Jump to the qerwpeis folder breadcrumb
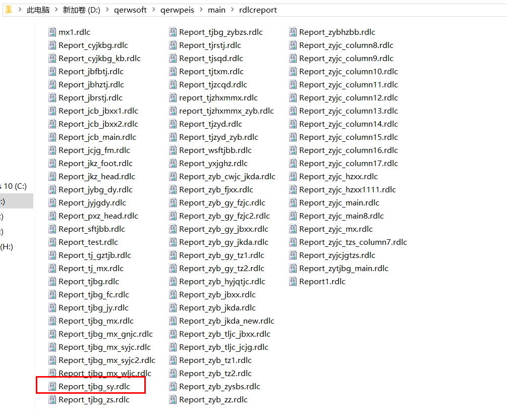 coord(177,10)
